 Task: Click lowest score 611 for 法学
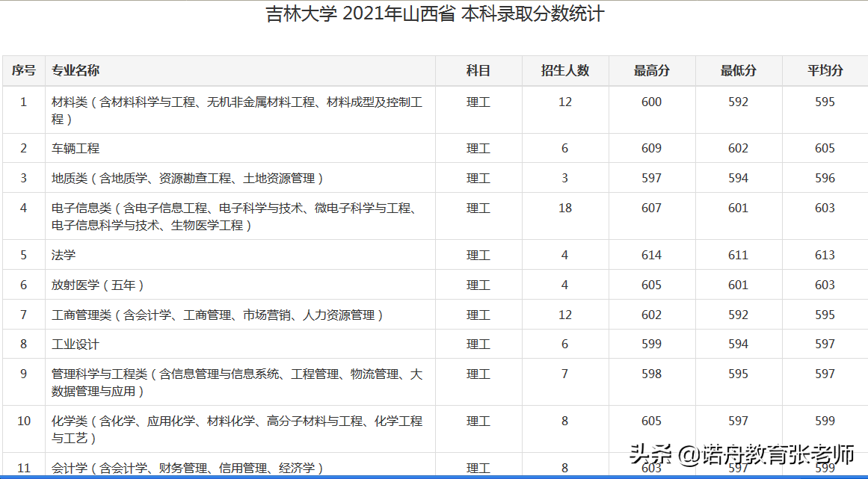[738, 255]
